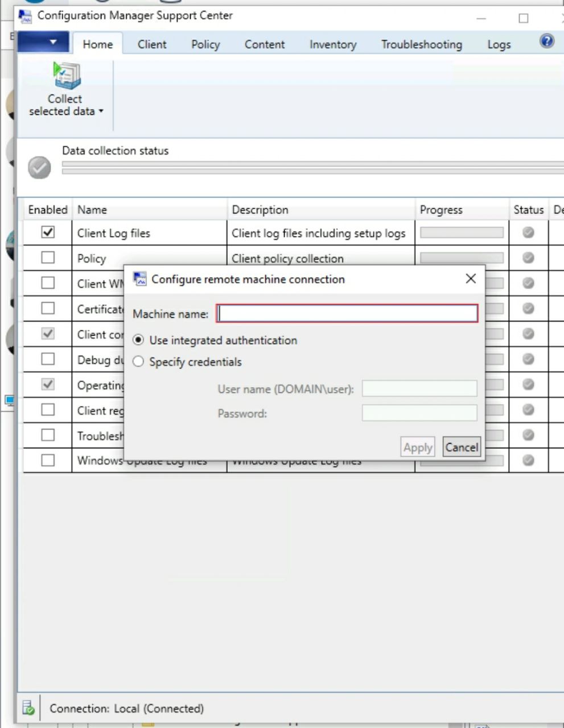The image size is (564, 728).
Task: Select the Inventory tab
Action: tap(333, 44)
